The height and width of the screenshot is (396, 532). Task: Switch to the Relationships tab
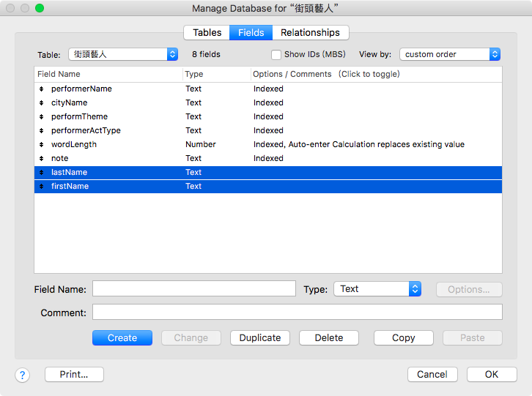[310, 32]
